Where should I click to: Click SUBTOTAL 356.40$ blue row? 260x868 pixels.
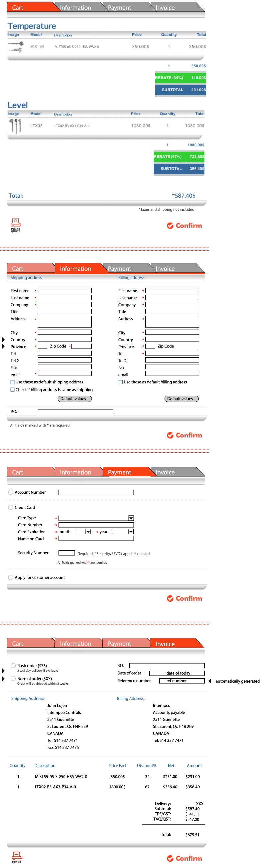(x=179, y=168)
